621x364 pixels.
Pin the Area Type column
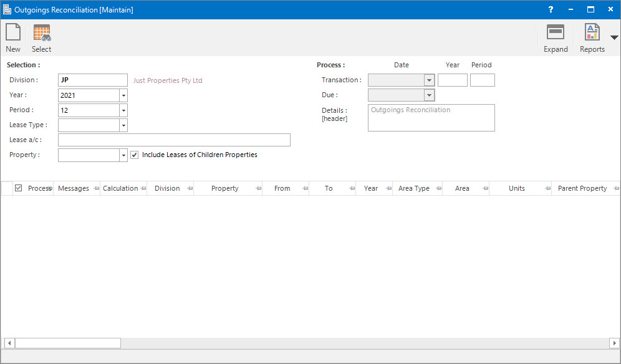point(439,188)
